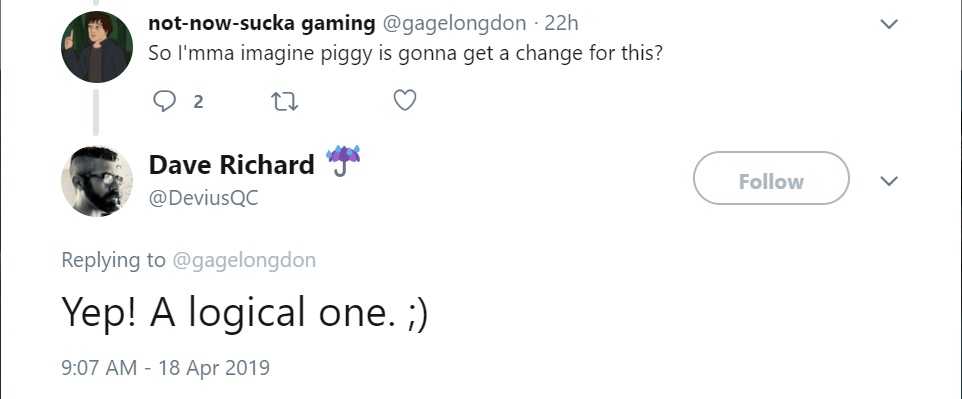Select the 'Yep! A logical one.' tweet text
Screen dimensions: 962x399
(x=245, y=312)
